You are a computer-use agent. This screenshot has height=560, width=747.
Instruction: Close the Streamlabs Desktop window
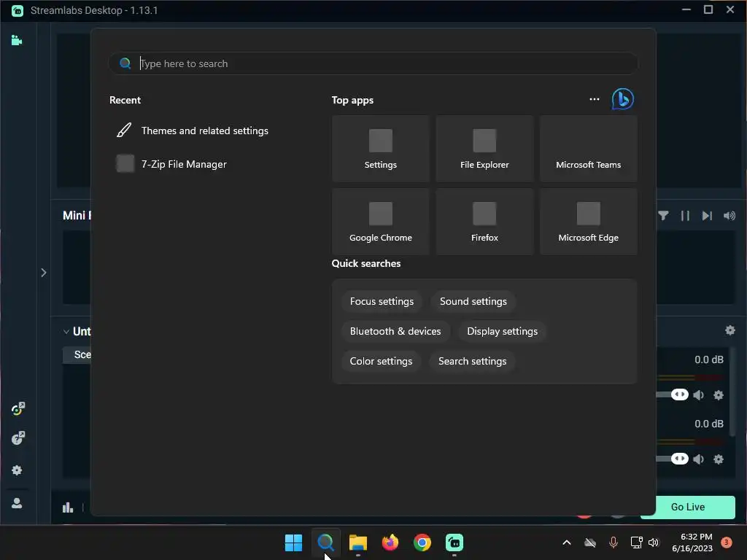[729, 9]
